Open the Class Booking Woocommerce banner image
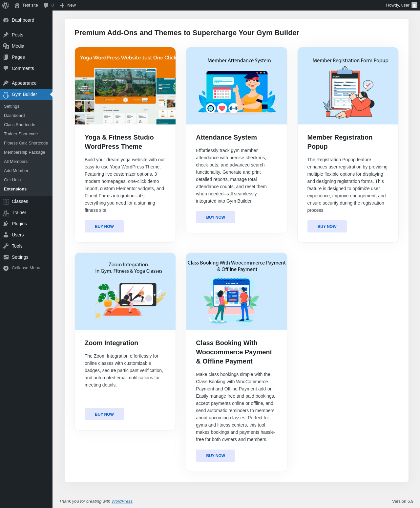The height and width of the screenshot is (508, 420). [x=237, y=292]
